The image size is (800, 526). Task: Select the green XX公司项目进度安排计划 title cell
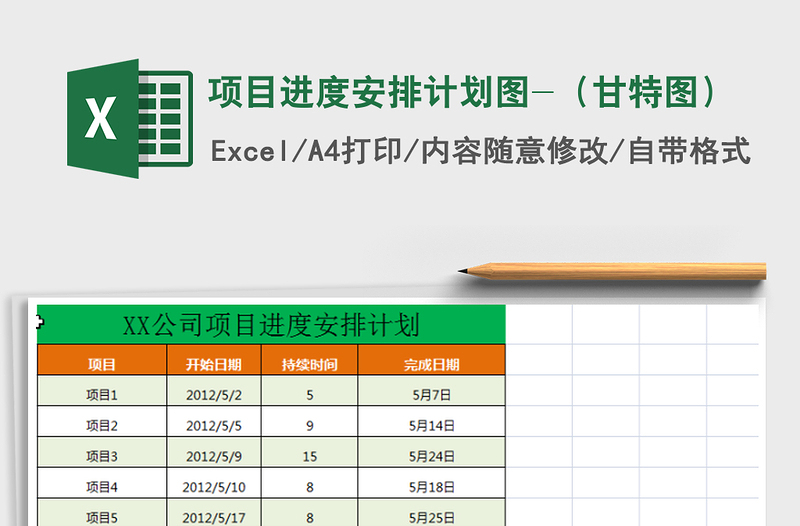[271, 325]
